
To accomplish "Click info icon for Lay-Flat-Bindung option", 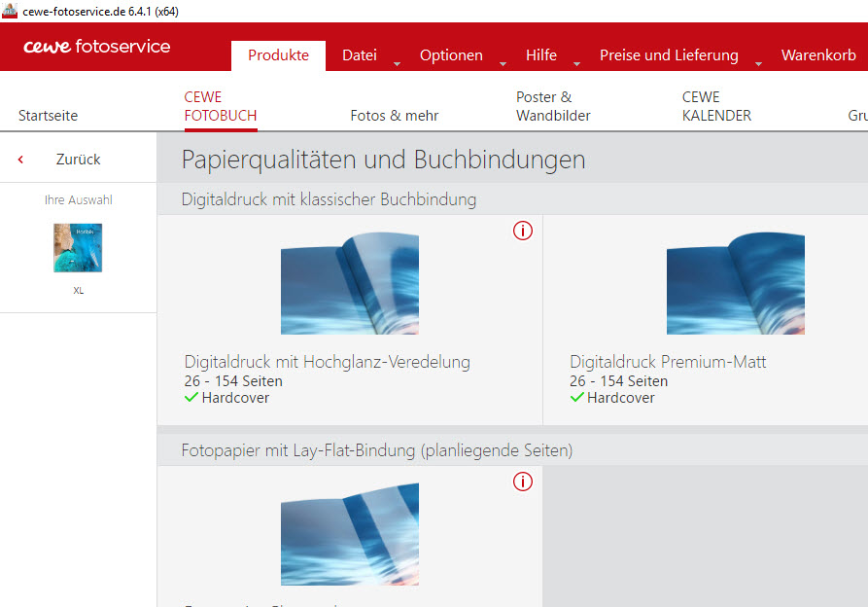I will click(x=523, y=482).
